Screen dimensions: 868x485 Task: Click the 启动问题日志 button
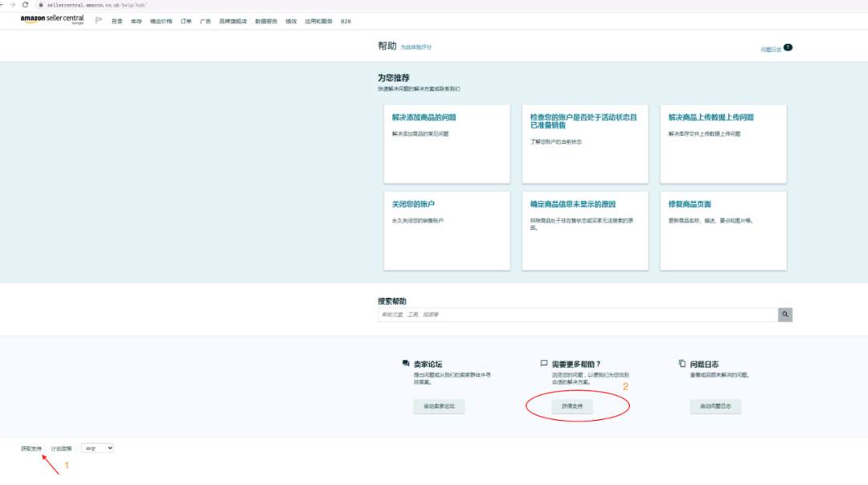714,406
